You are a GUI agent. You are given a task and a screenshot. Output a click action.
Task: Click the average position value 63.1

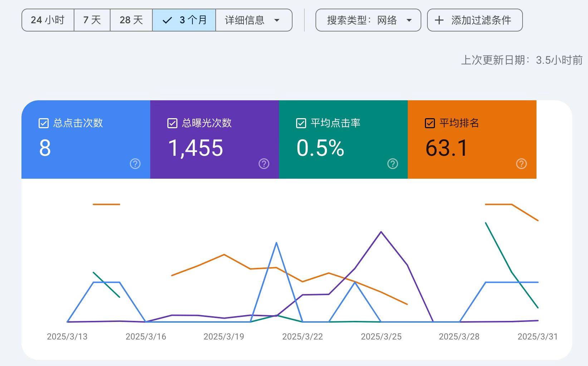tap(447, 148)
